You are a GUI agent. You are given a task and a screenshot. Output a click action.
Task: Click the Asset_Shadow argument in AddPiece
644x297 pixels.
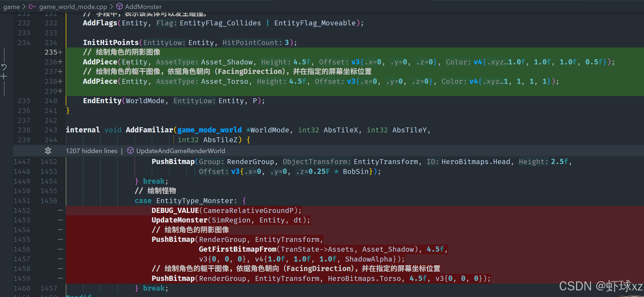pos(227,62)
